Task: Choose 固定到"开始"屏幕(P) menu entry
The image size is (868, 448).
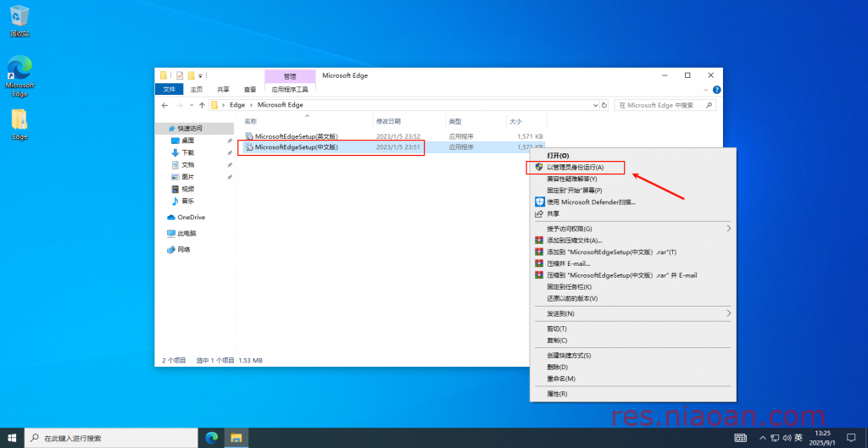Action: tap(632, 191)
